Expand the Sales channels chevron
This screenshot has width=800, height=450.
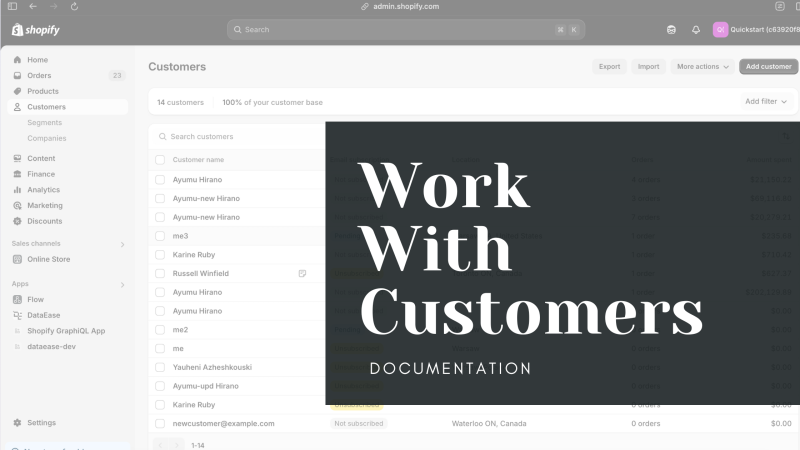click(x=122, y=244)
